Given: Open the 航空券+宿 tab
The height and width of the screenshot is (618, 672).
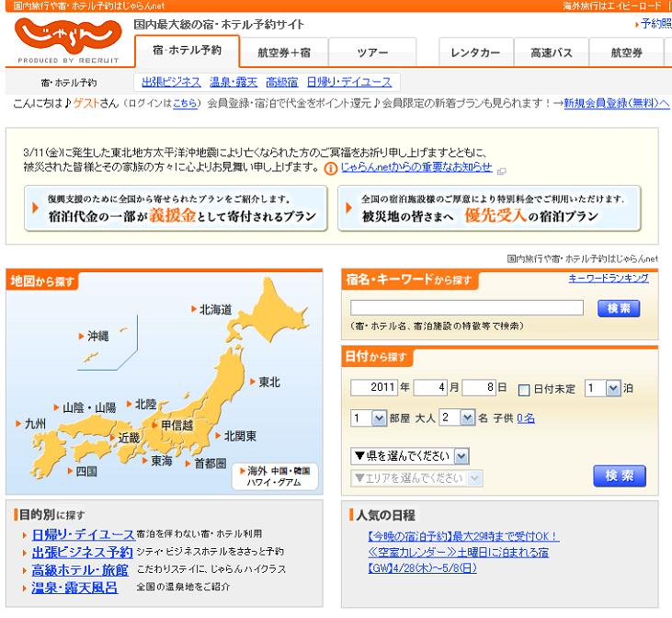Looking at the screenshot, I should click(x=284, y=52).
